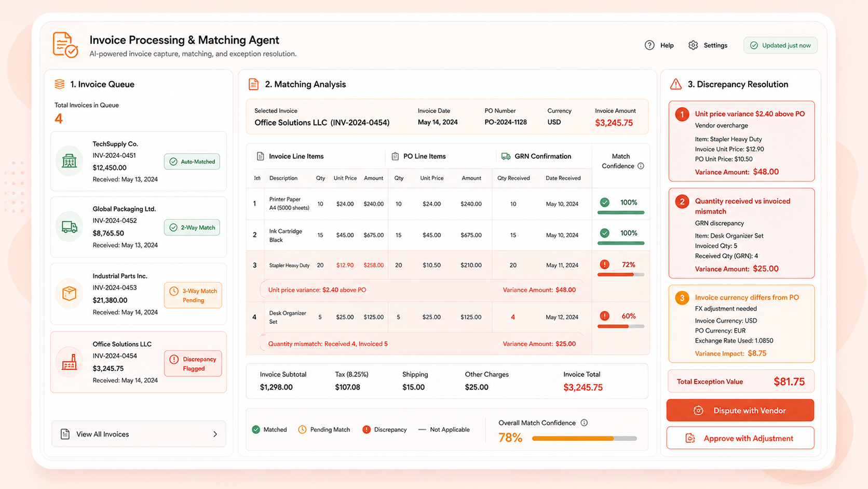Click the Description column header
The height and width of the screenshot is (489, 868).
click(x=283, y=178)
